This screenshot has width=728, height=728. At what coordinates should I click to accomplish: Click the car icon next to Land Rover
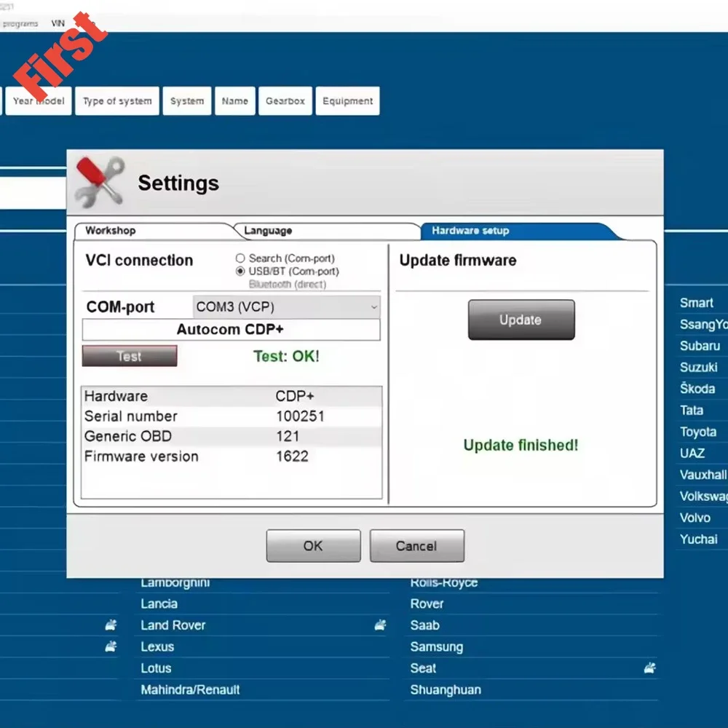(x=111, y=625)
